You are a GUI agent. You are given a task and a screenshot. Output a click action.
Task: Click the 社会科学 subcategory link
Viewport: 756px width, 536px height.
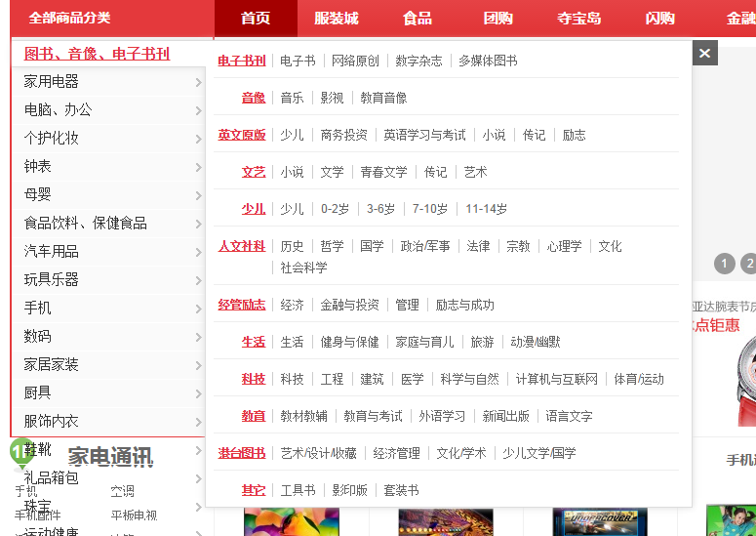tap(303, 268)
